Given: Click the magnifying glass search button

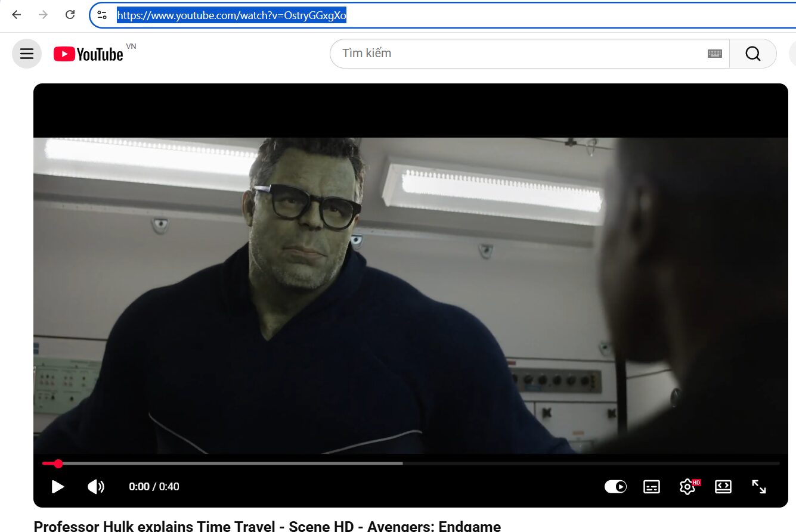Looking at the screenshot, I should [753, 54].
